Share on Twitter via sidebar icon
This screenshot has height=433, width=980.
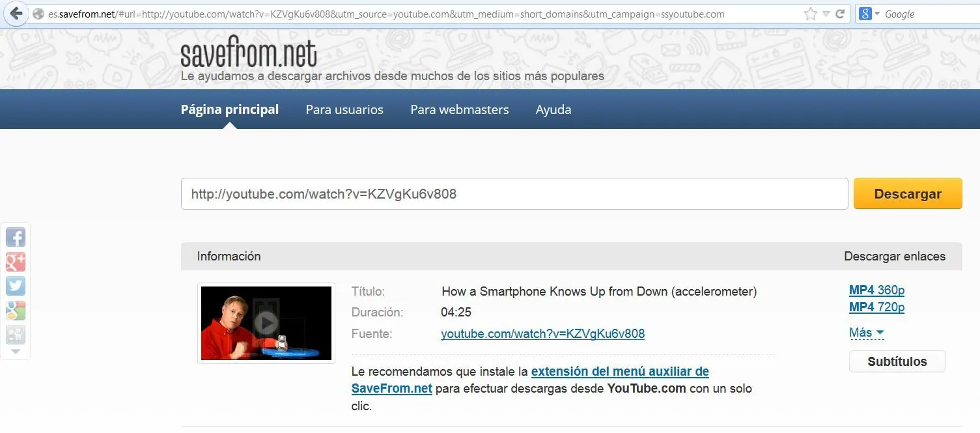pos(16,286)
